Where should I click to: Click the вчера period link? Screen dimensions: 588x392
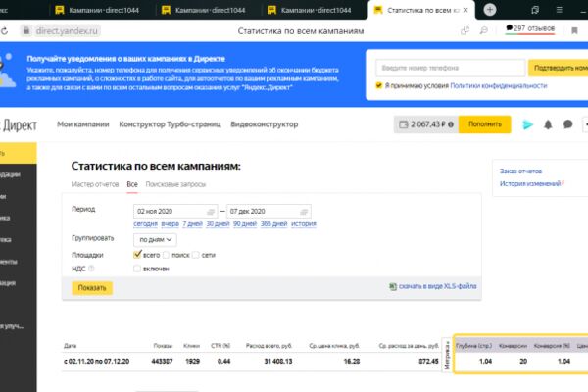coord(170,224)
